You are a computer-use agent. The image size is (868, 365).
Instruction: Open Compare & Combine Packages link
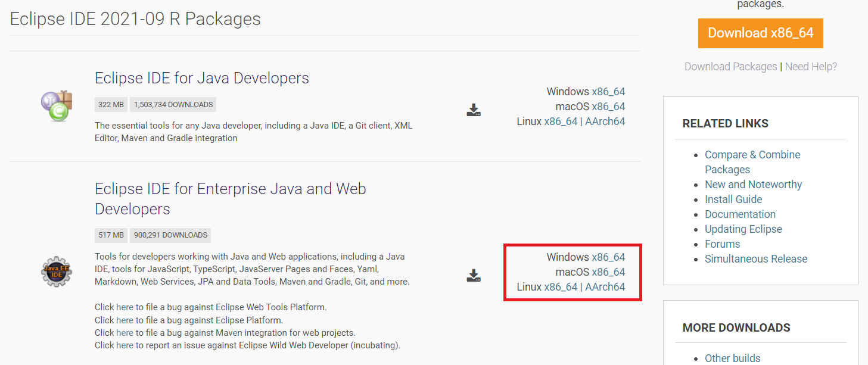[x=752, y=162]
